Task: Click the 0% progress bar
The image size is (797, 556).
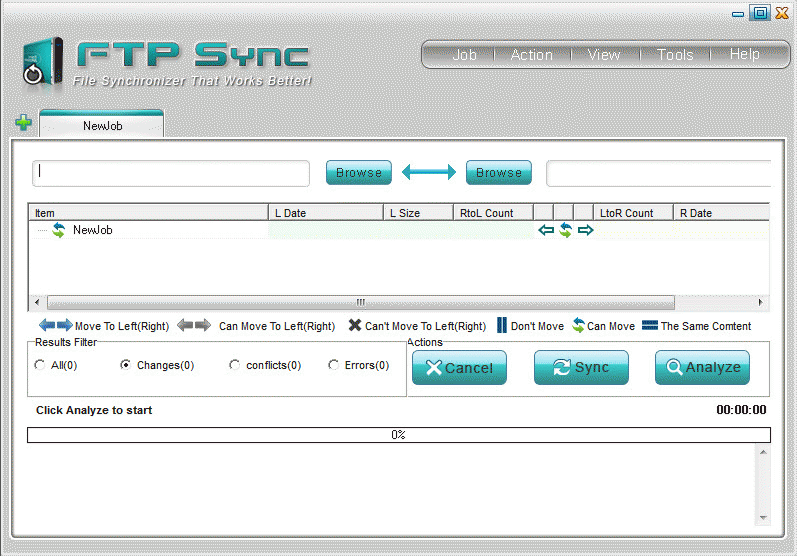Action: (x=399, y=435)
